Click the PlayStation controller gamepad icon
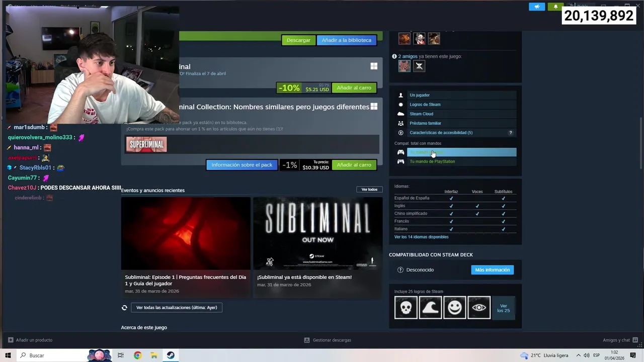 (x=400, y=161)
